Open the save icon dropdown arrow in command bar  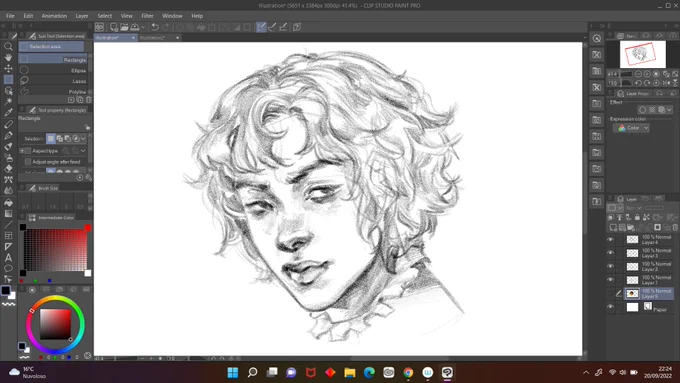(x=143, y=27)
